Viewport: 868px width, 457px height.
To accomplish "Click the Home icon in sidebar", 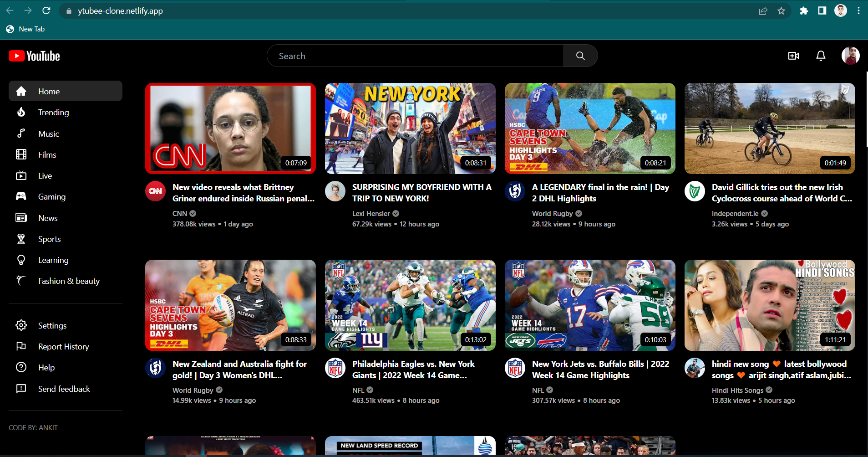I will (21, 91).
